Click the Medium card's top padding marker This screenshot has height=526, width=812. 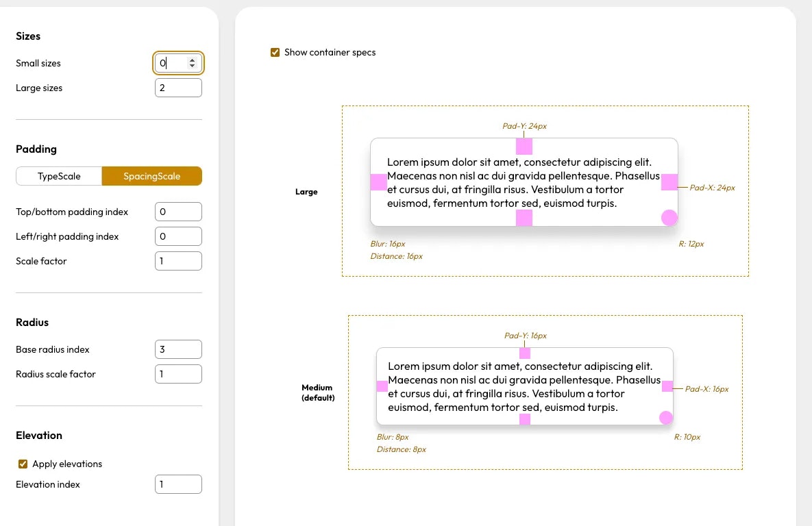click(x=525, y=353)
